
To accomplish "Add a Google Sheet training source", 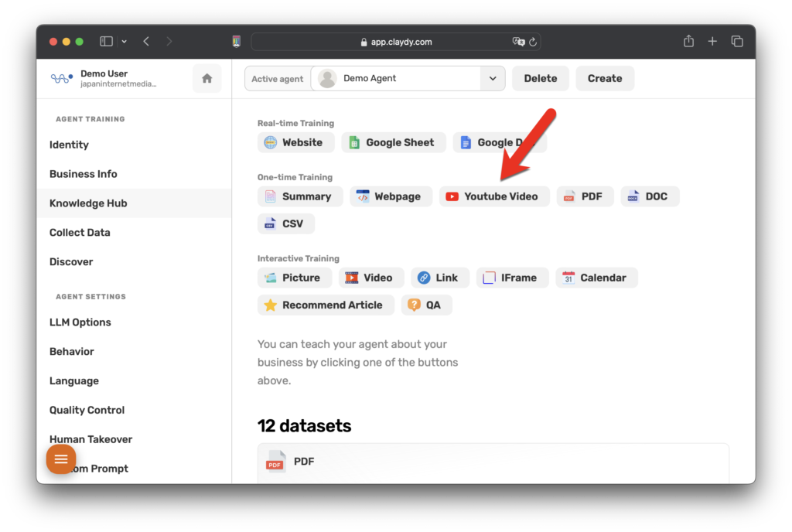I will 393,142.
